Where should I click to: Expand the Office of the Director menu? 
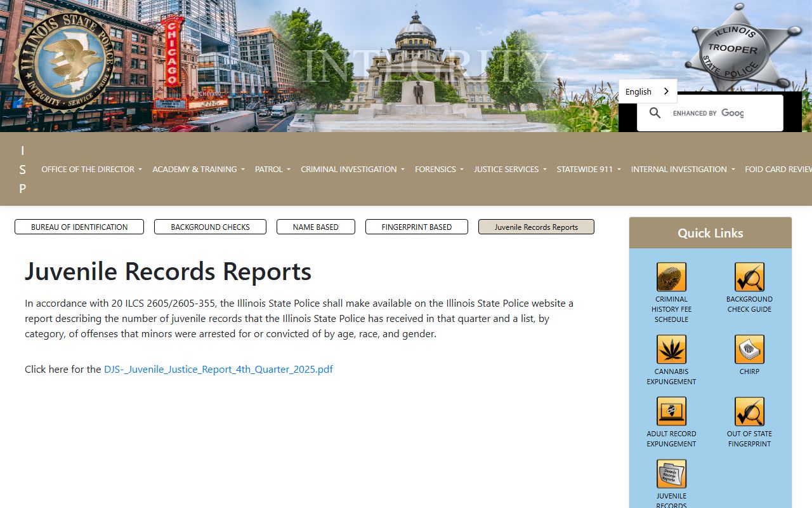coord(91,169)
